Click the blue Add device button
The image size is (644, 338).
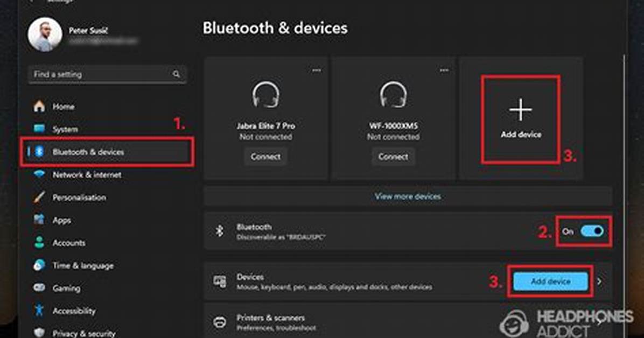coord(550,281)
